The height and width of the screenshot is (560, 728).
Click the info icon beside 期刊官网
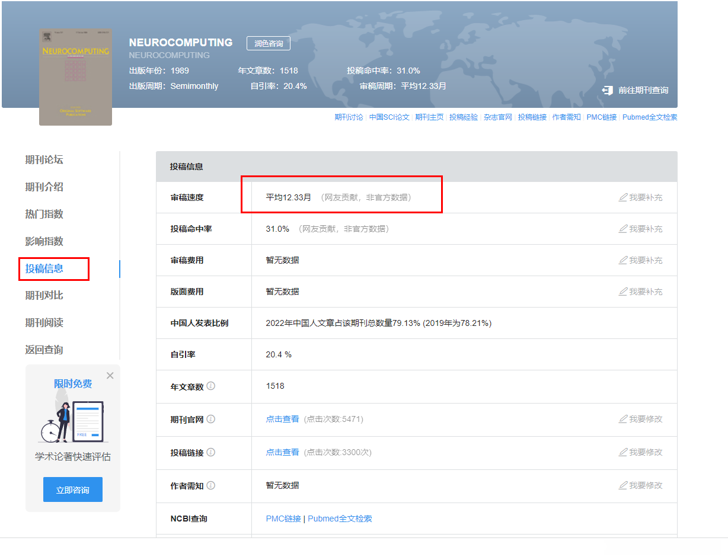211,419
